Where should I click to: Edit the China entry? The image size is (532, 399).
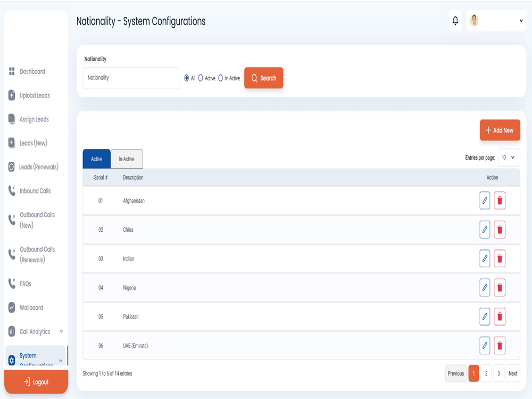click(x=485, y=229)
